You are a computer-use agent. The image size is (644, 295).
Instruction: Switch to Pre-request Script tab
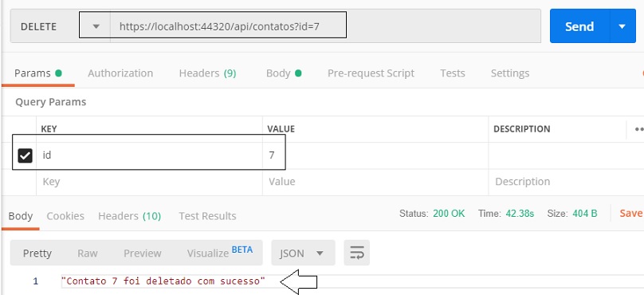[x=371, y=73]
